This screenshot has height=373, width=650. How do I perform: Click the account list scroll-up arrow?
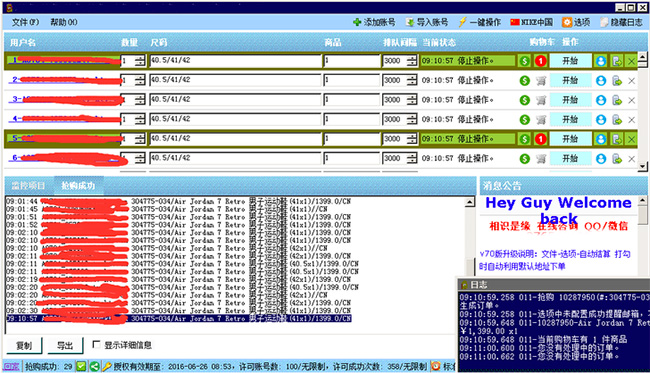643,56
